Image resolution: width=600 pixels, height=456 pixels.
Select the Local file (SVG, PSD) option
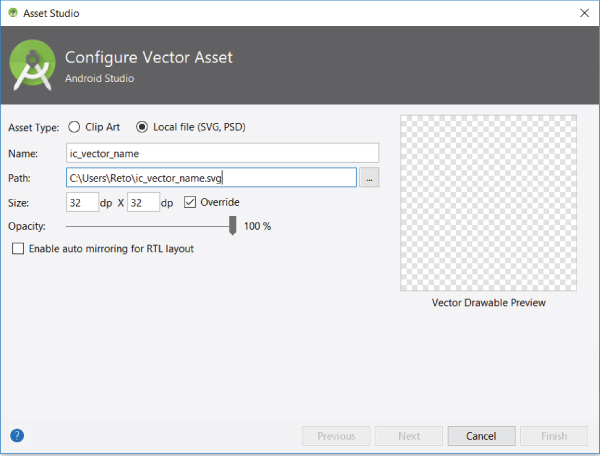(x=142, y=127)
